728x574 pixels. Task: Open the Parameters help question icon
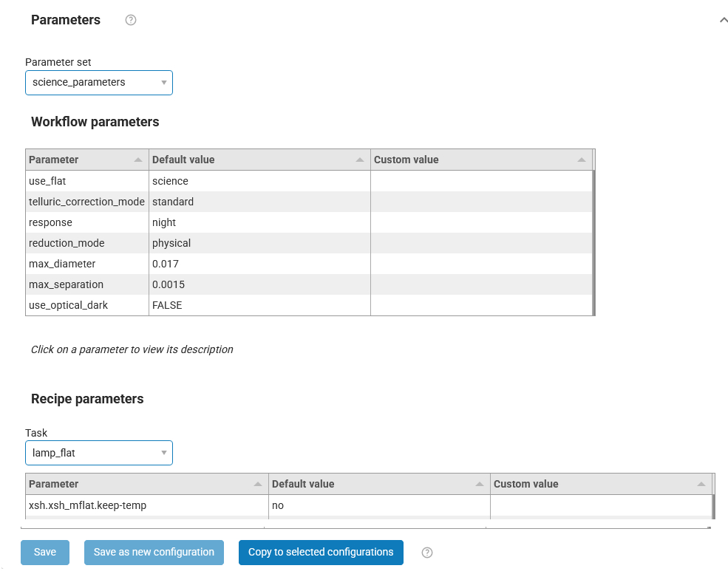point(131,20)
